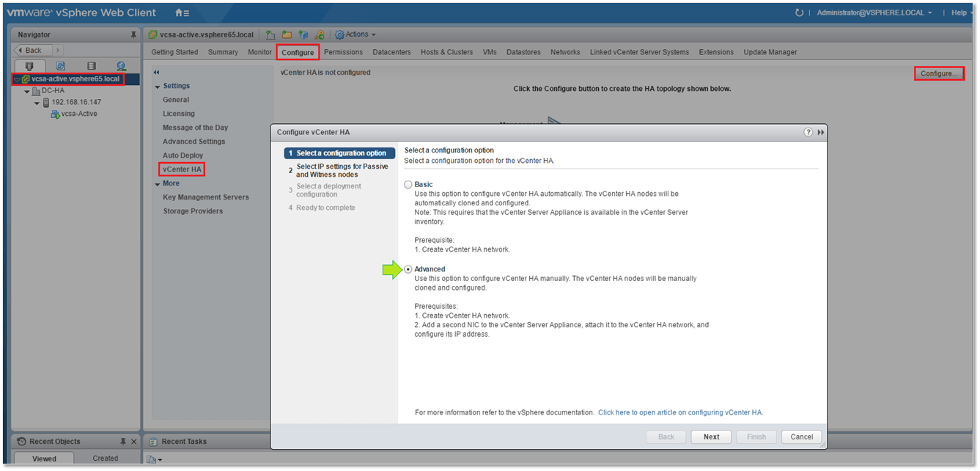Open the Home menu icon in header
Image resolution: width=980 pixels, height=471 pixels.
point(183,13)
